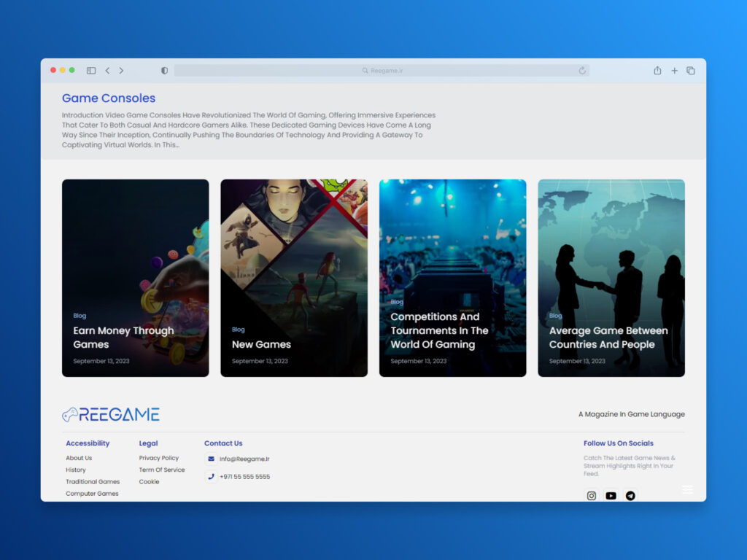Reload the page with refresh icon
Screen dimensions: 747x560
(582, 71)
